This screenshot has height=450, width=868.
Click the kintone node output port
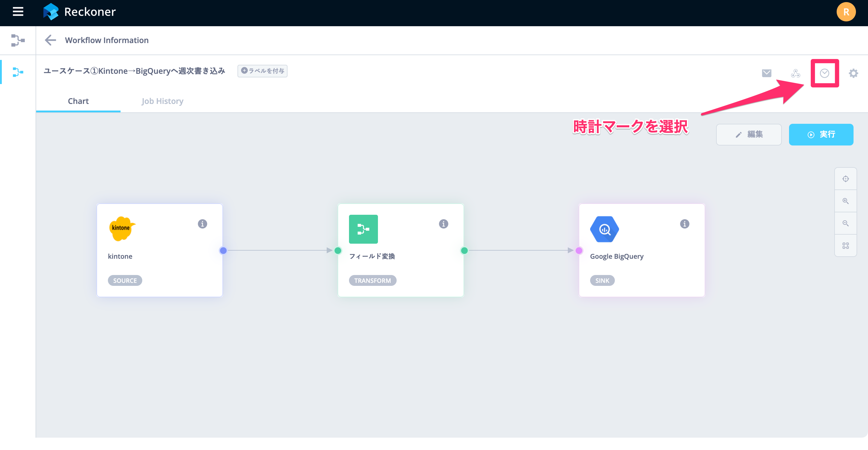point(223,251)
